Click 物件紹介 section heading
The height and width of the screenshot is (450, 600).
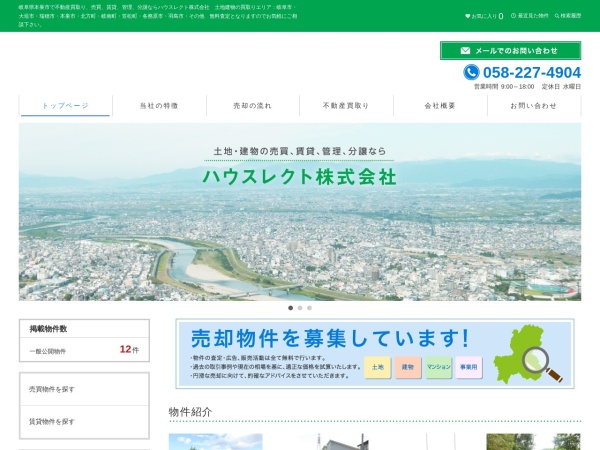(x=190, y=412)
